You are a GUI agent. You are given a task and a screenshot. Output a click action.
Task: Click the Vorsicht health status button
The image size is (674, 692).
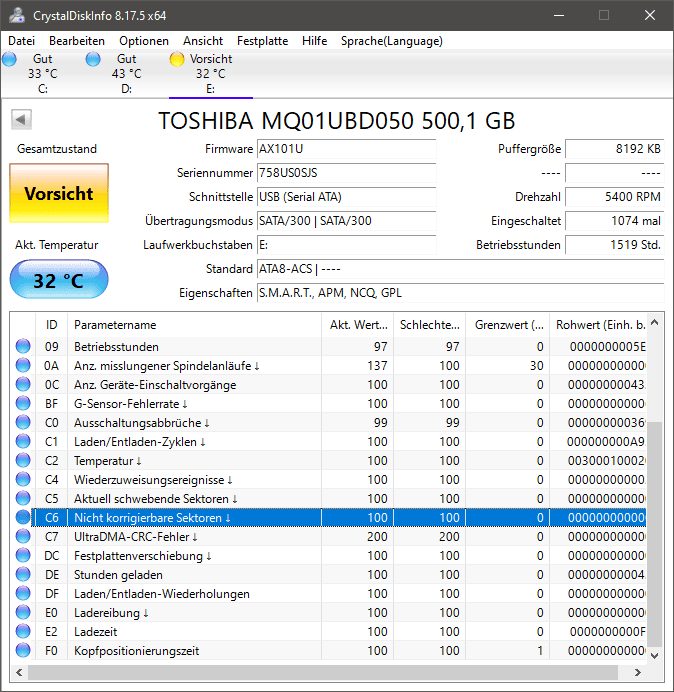[59, 193]
